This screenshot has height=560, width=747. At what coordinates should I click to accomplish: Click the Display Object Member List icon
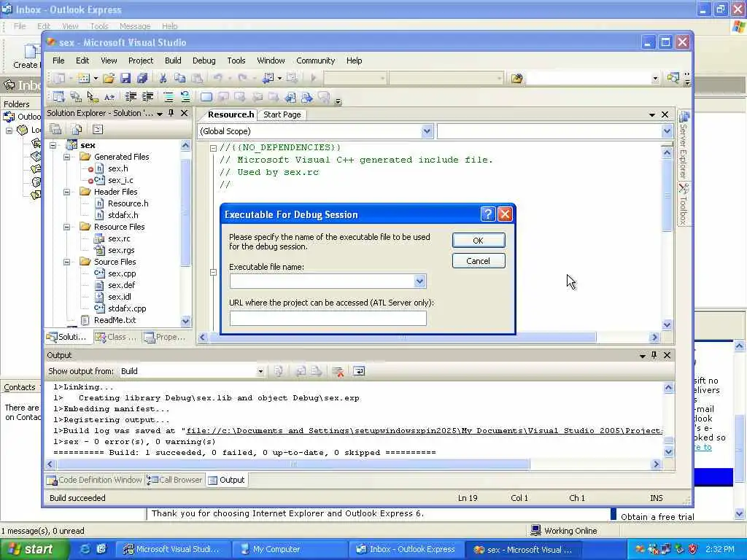tap(58, 97)
